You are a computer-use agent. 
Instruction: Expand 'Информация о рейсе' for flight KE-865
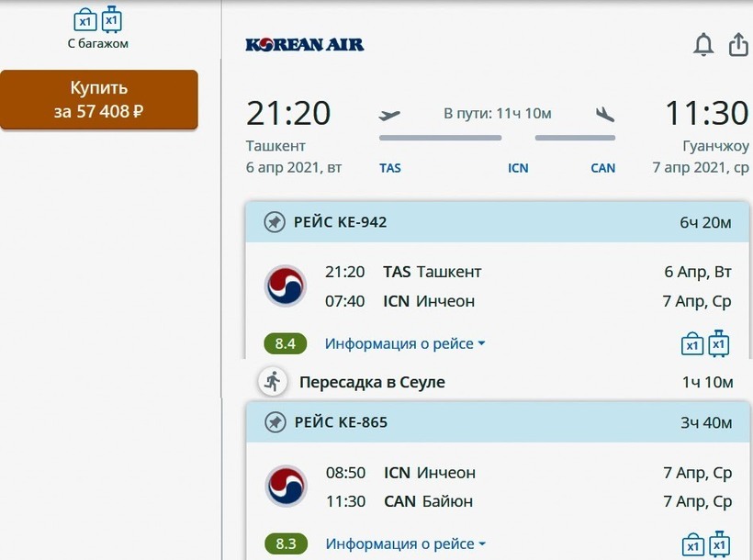pos(405,544)
